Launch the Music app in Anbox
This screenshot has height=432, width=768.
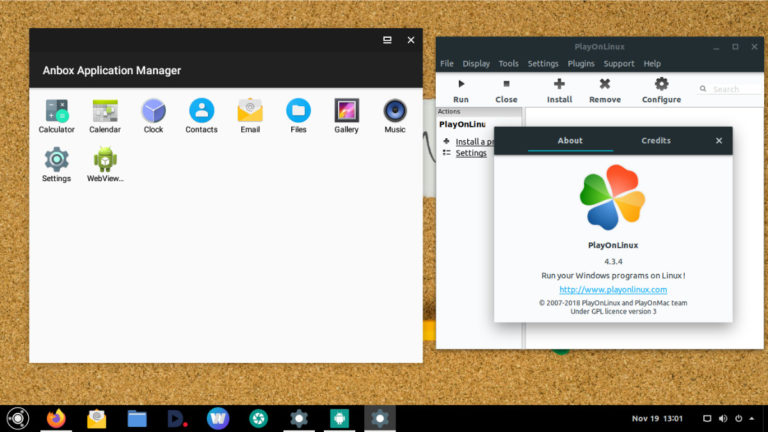point(395,116)
